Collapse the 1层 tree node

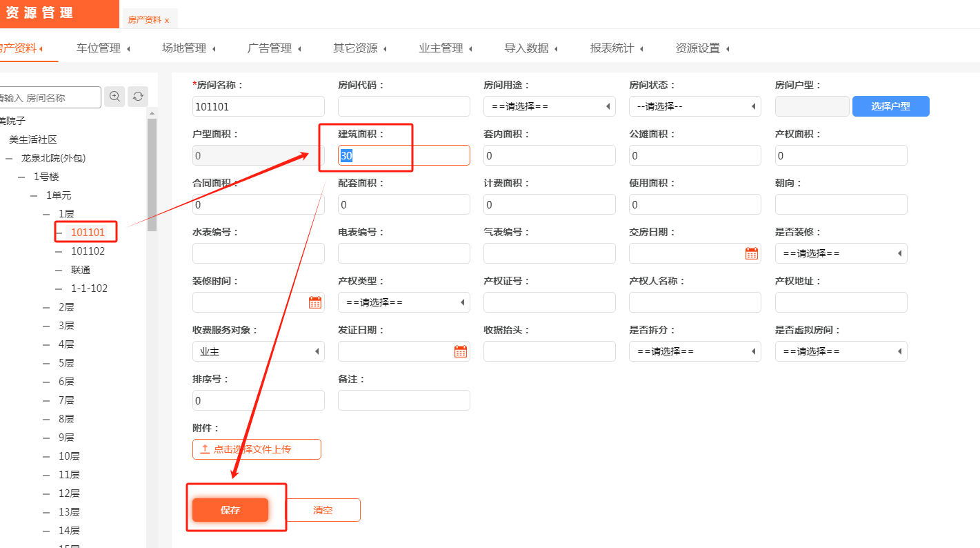(46, 214)
